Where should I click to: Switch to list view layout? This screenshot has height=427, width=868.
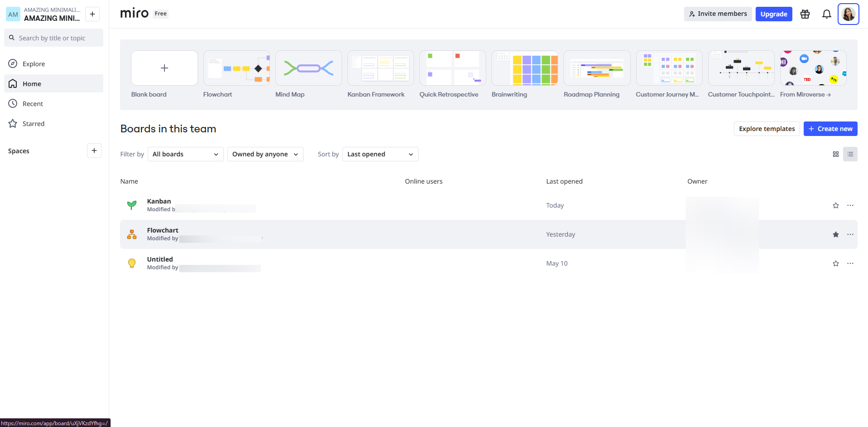[x=850, y=154]
